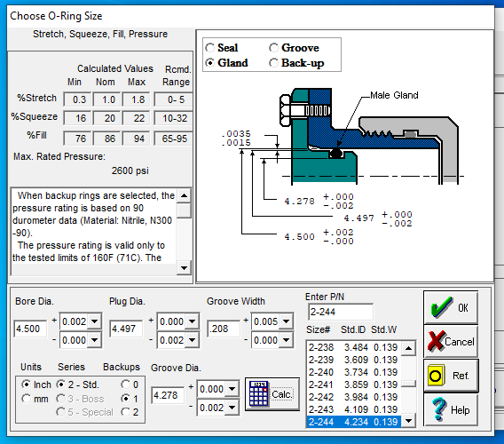Set Backups to 2

(x=125, y=412)
